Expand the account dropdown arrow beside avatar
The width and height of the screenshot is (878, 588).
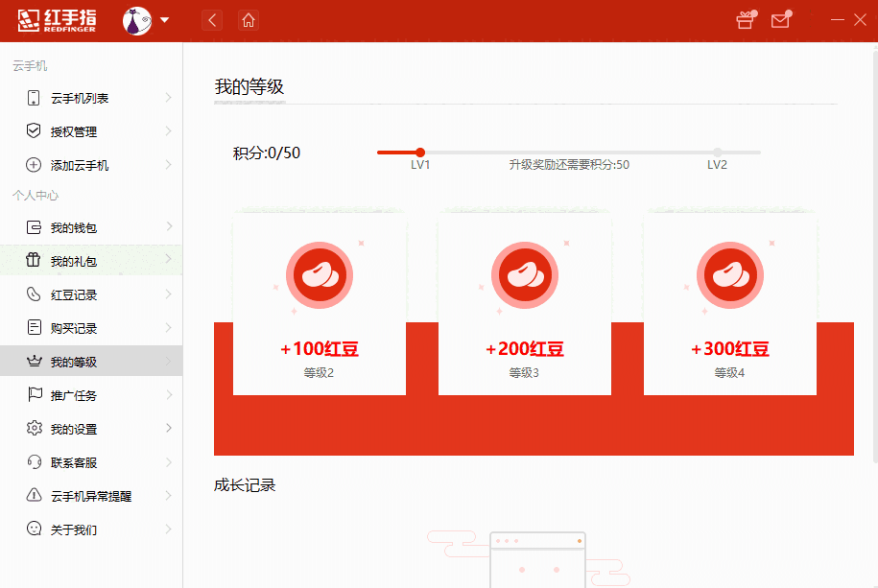pos(165,20)
